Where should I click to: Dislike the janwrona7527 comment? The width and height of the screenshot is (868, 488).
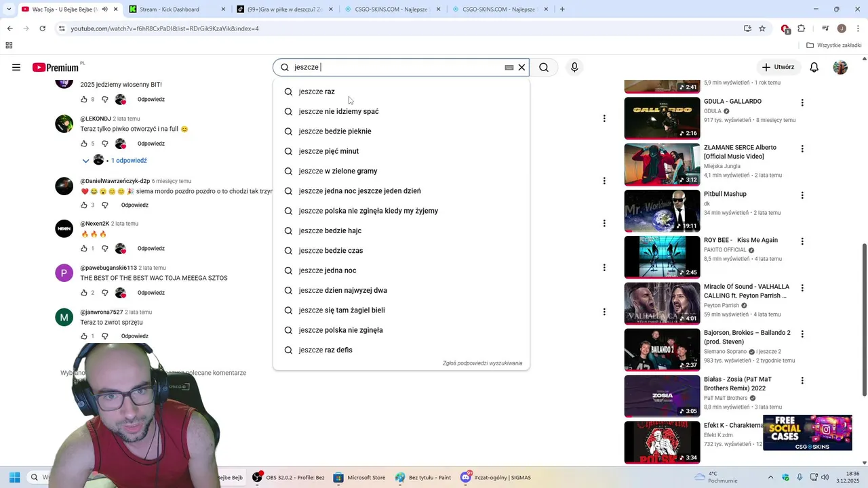coord(105,336)
